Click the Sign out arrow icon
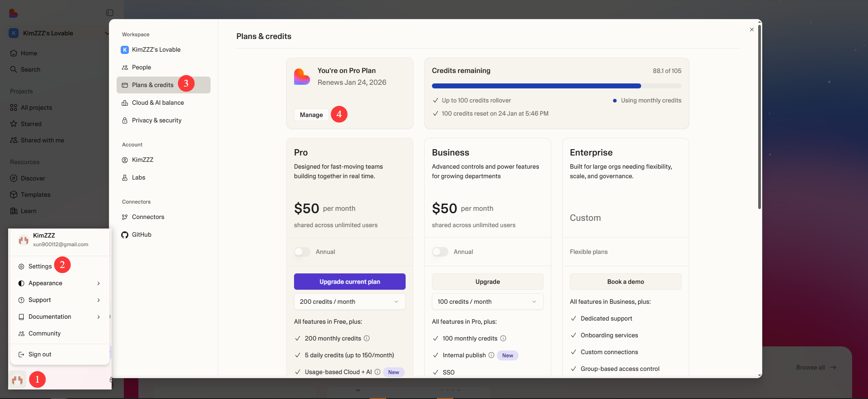 click(21, 354)
